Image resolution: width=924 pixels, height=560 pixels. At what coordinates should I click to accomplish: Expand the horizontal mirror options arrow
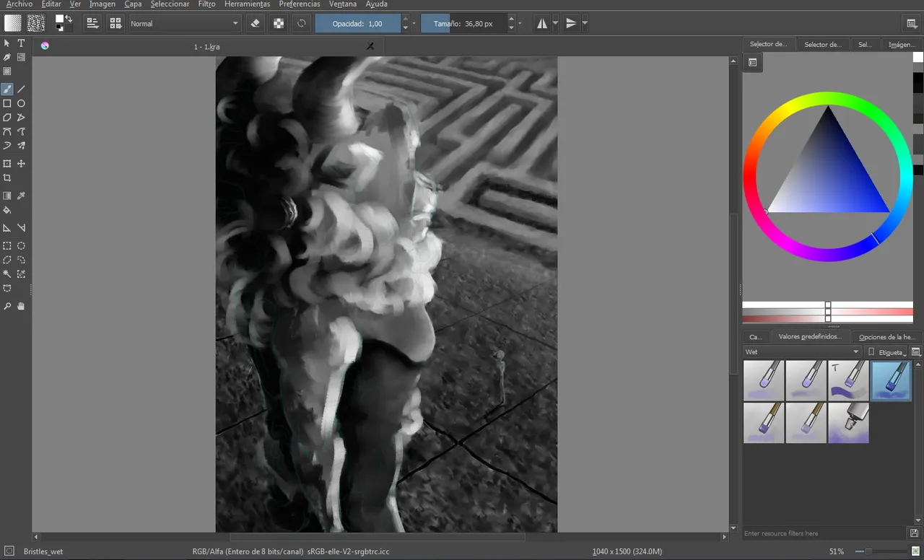pos(555,23)
